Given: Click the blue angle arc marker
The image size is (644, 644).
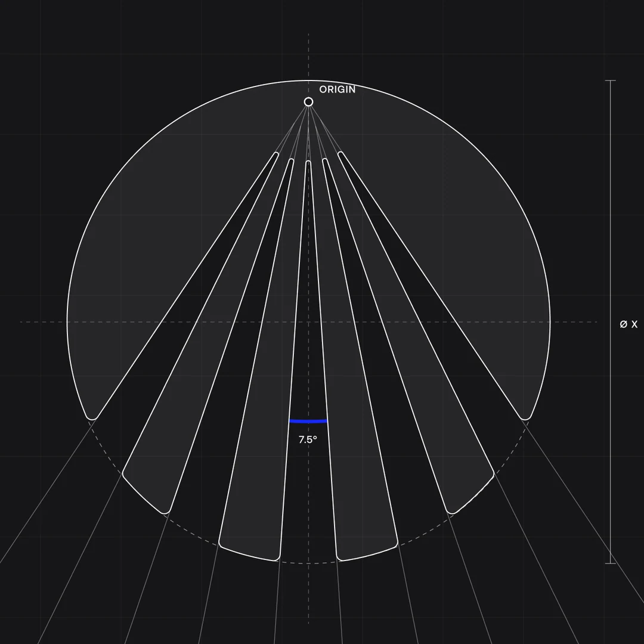Looking at the screenshot, I should pos(308,421).
